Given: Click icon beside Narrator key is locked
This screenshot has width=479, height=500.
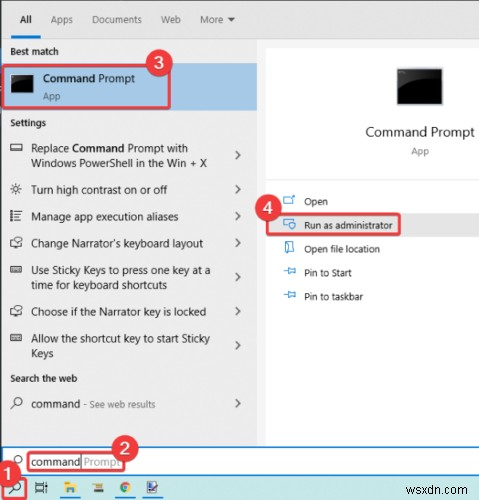Looking at the screenshot, I should point(16,311).
